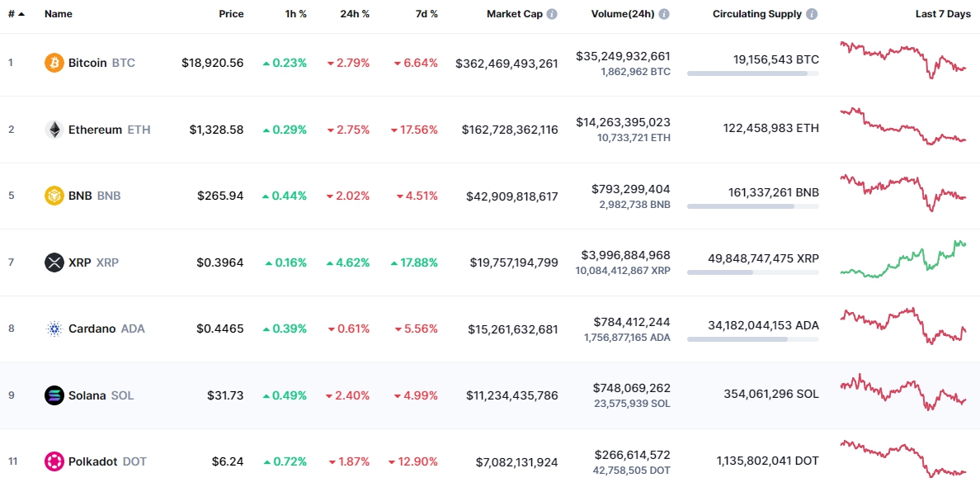Viewport: 980px width, 492px height.
Task: Click XRP volume $3,996,884,968
Action: [x=626, y=255]
